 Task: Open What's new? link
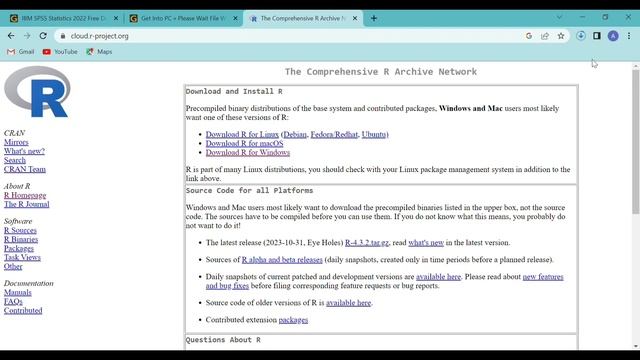tap(24, 151)
